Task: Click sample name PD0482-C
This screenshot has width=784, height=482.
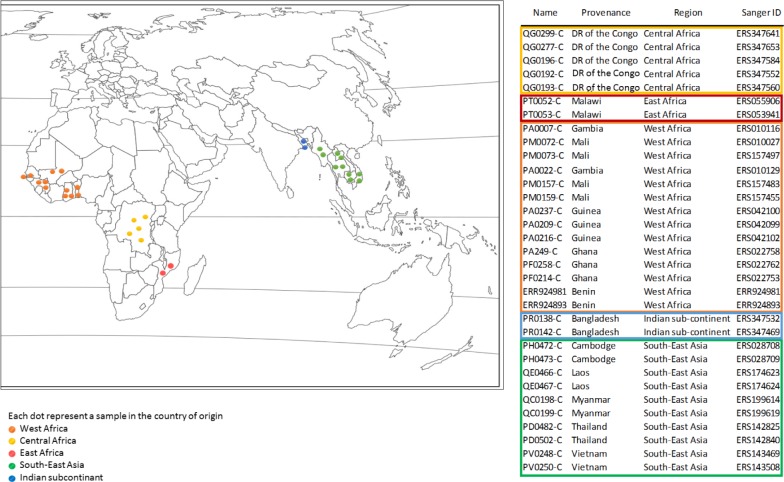Action: tap(542, 426)
